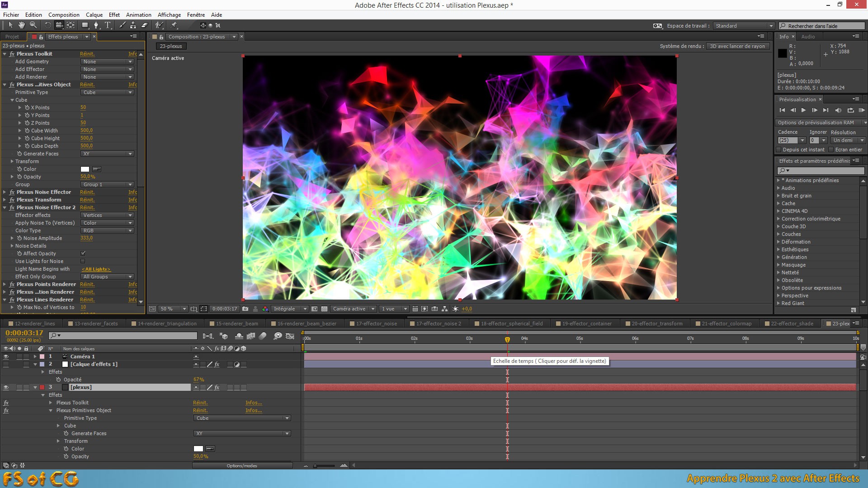Expand the Plexus Lines Renderer section
This screenshot has width=868, height=488.
[5, 300]
